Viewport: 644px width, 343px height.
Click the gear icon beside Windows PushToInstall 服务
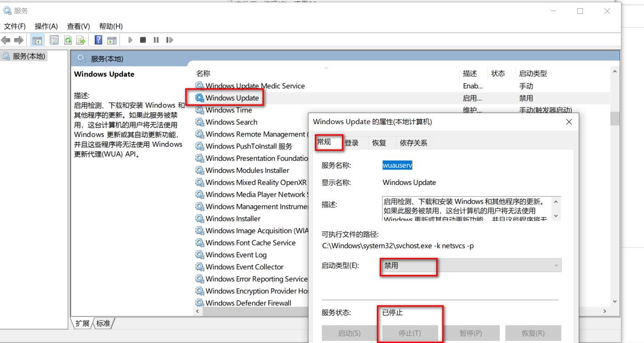[199, 146]
